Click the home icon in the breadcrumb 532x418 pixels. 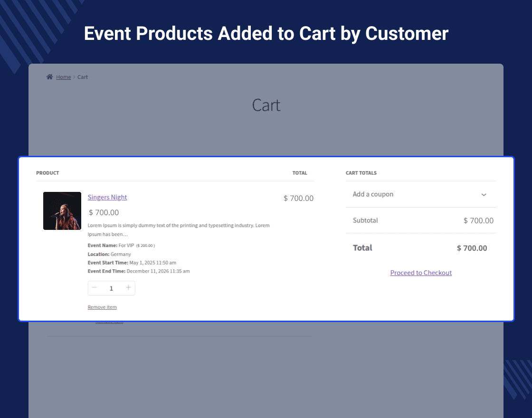pos(49,76)
